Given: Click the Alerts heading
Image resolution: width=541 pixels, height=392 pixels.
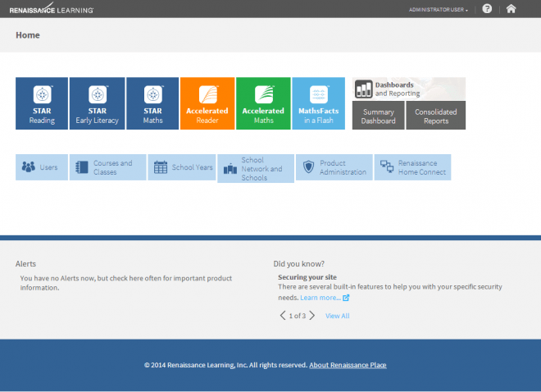Looking at the screenshot, I should click(25, 264).
